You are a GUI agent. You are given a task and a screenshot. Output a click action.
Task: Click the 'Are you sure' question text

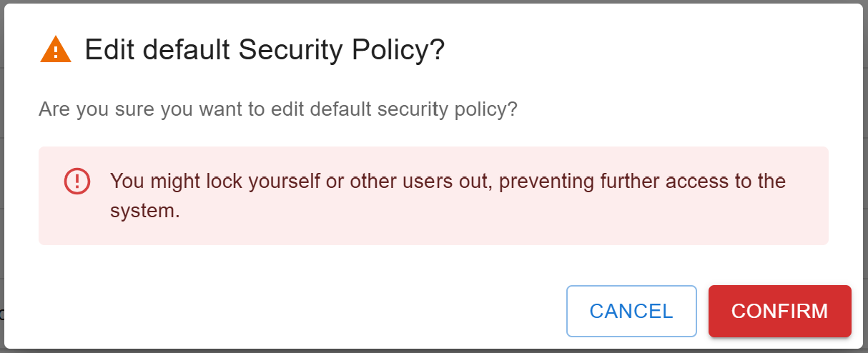(x=277, y=110)
